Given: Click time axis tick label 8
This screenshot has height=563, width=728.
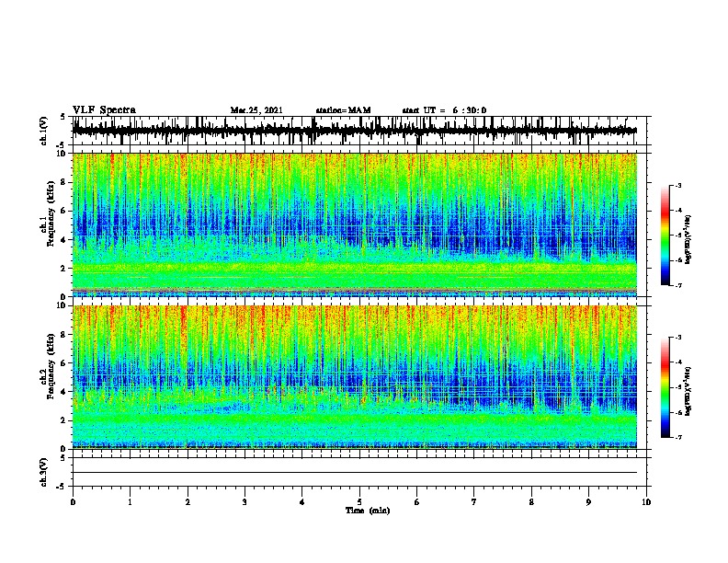Looking at the screenshot, I should point(531,501).
